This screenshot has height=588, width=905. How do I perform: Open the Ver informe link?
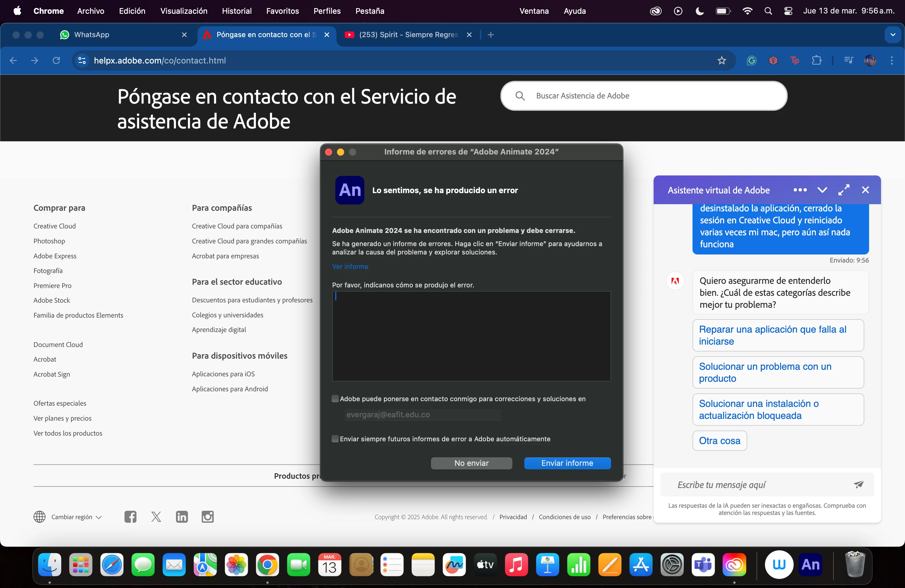pos(350,266)
